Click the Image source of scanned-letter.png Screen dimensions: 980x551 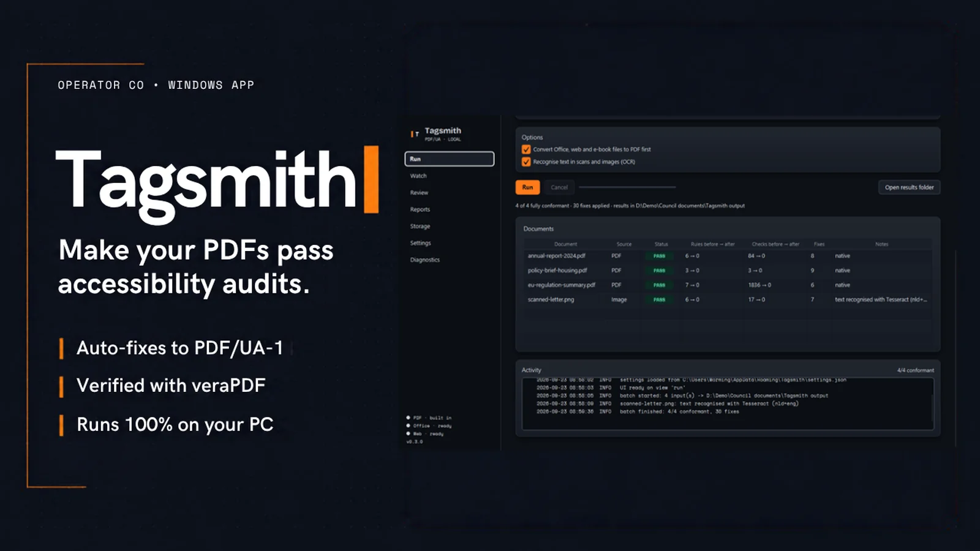point(619,300)
